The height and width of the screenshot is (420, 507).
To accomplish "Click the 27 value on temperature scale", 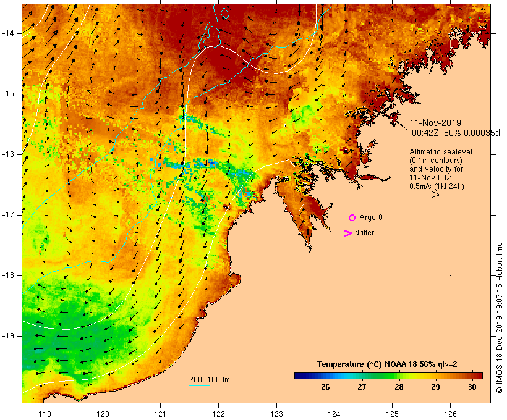I will 362,387.
